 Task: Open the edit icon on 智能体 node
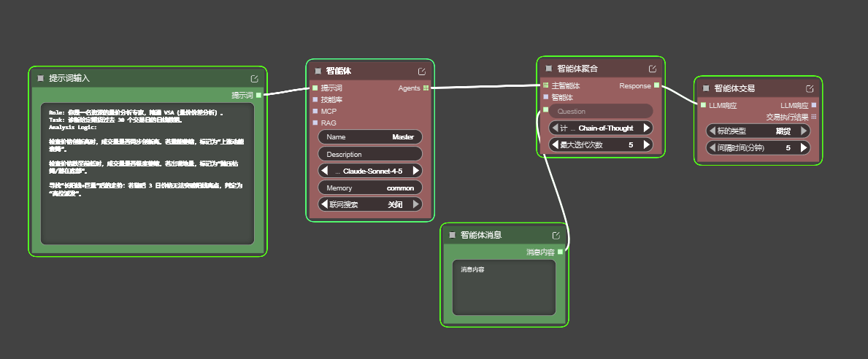pos(422,72)
